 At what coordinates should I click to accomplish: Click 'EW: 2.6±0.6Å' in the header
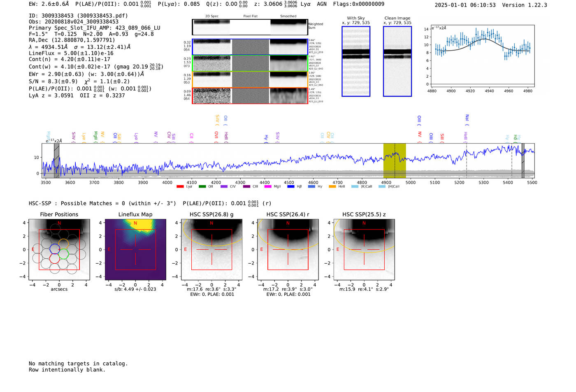click(49, 4)
